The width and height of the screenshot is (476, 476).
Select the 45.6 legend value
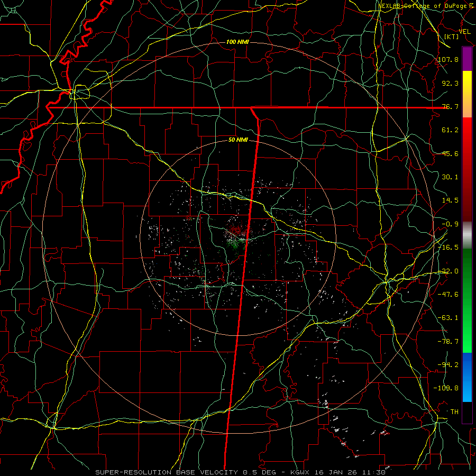(x=450, y=153)
